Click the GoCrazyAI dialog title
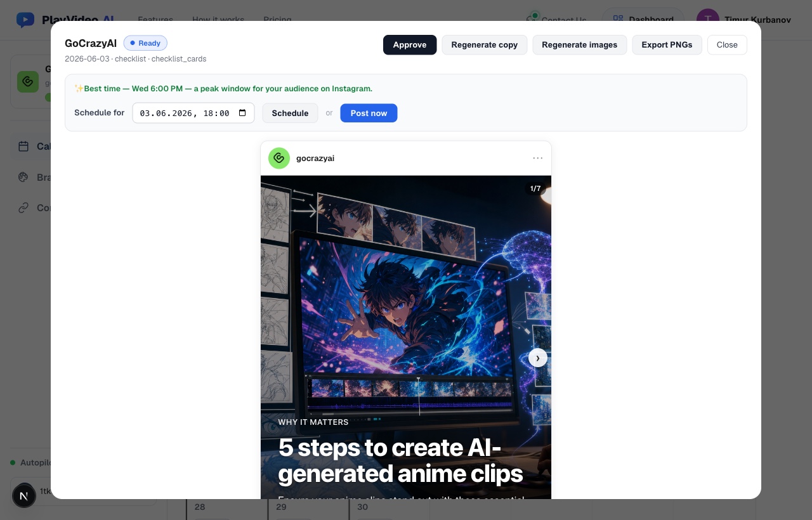812x520 pixels. [91, 43]
